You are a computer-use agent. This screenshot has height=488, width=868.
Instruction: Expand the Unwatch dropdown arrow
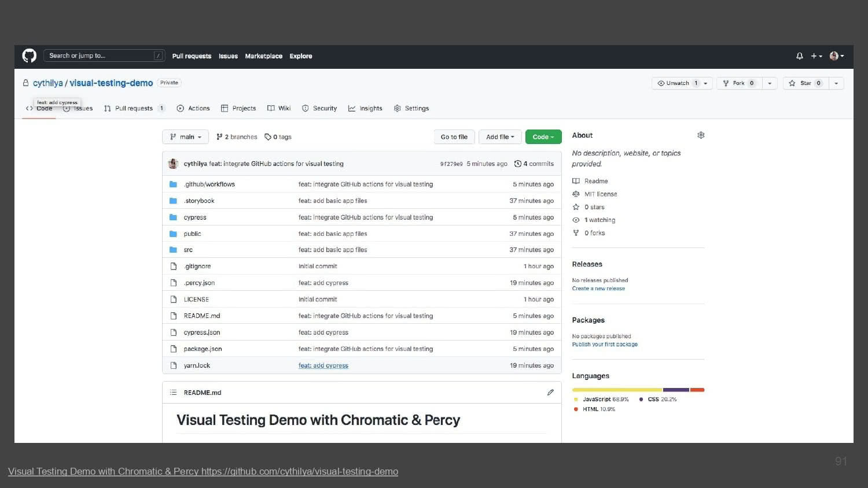tap(706, 83)
